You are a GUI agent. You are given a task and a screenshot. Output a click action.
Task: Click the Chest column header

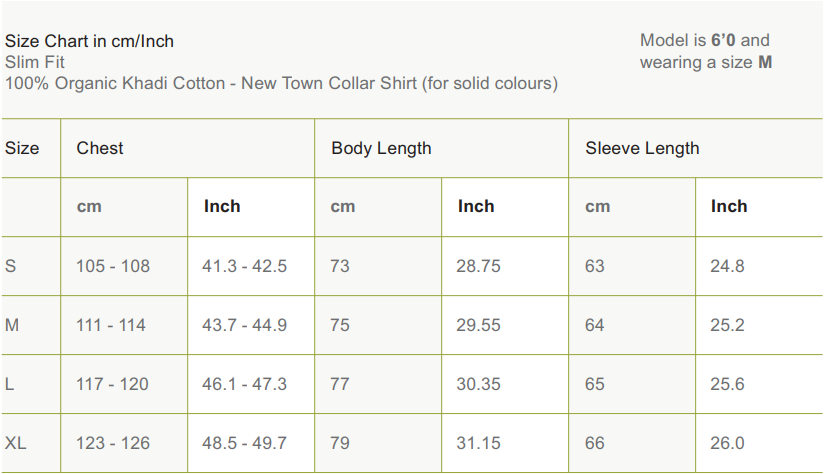(x=100, y=148)
